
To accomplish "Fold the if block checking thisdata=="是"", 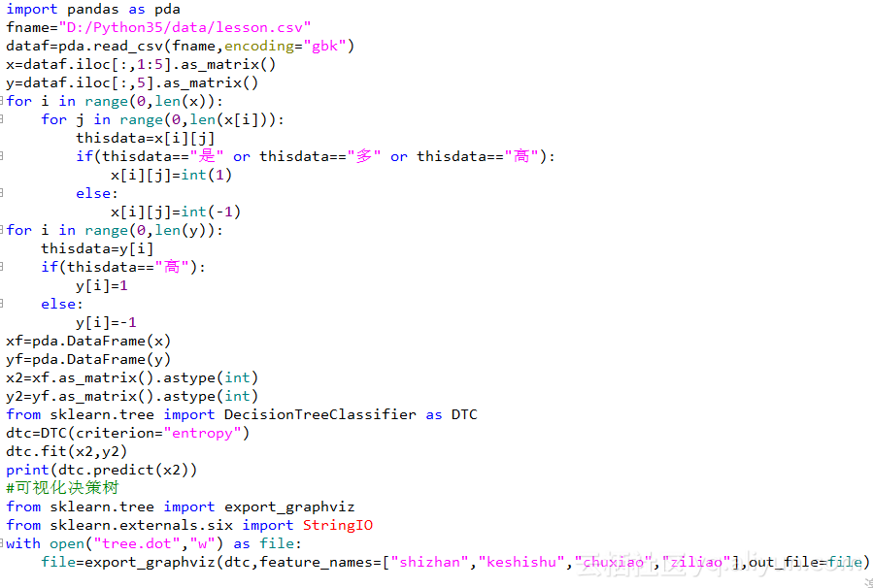I will [2, 156].
